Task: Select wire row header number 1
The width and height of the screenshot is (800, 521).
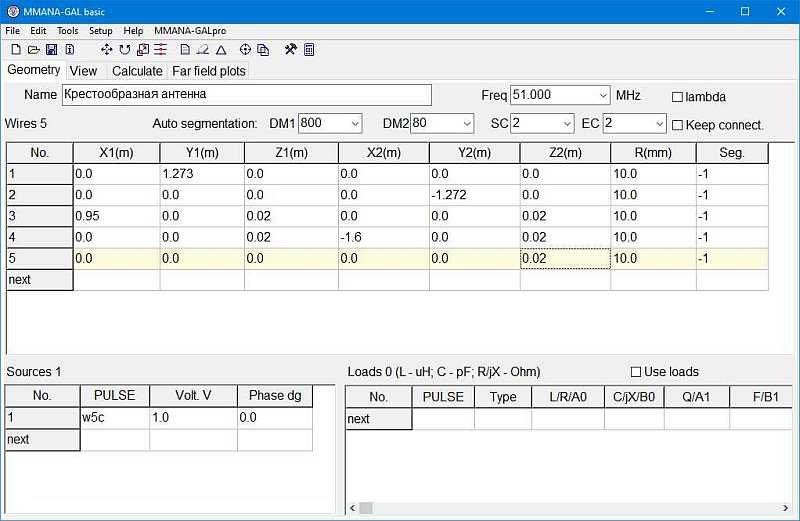Action: (x=40, y=174)
